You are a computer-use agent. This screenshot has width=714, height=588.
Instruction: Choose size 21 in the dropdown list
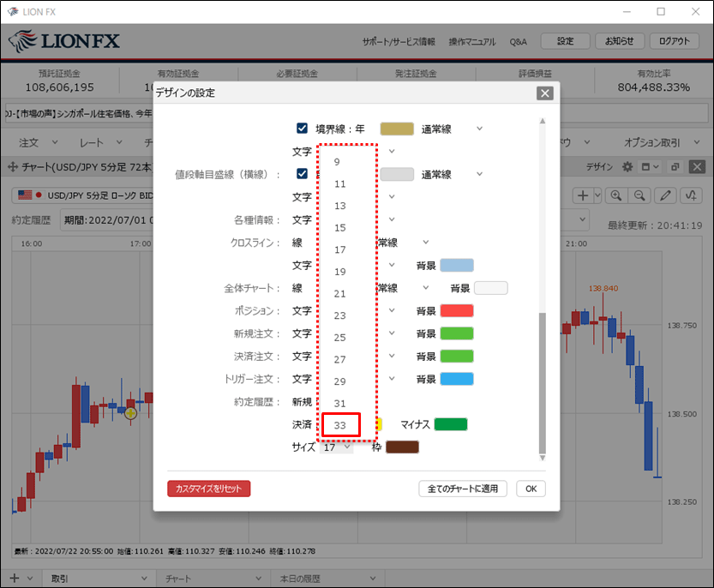tap(340, 293)
